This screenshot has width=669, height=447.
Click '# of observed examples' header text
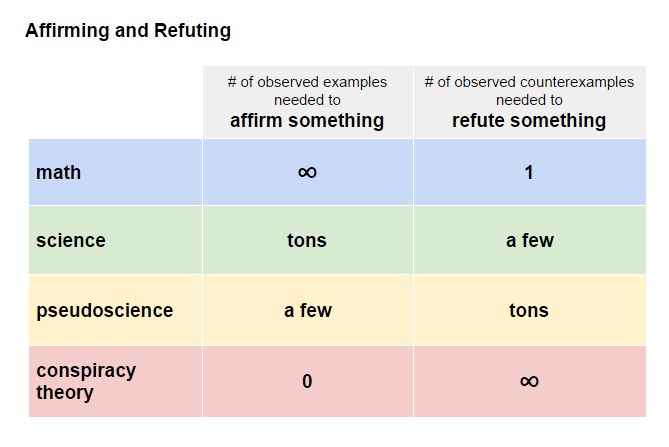tap(307, 82)
